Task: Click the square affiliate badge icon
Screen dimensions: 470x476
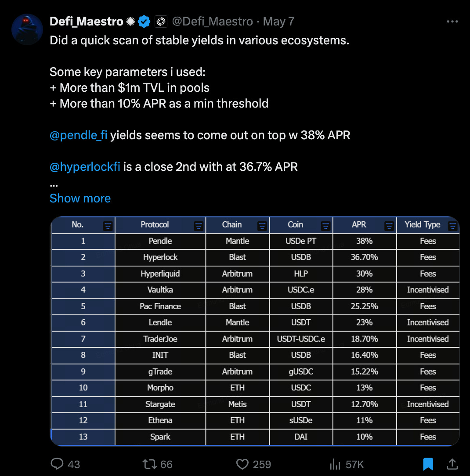Action: click(x=161, y=22)
